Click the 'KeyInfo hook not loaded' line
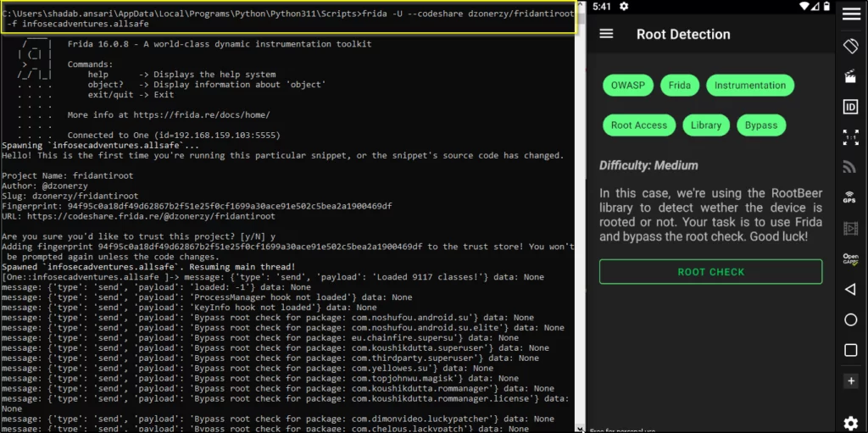Image resolution: width=868 pixels, height=433 pixels. [x=189, y=308]
